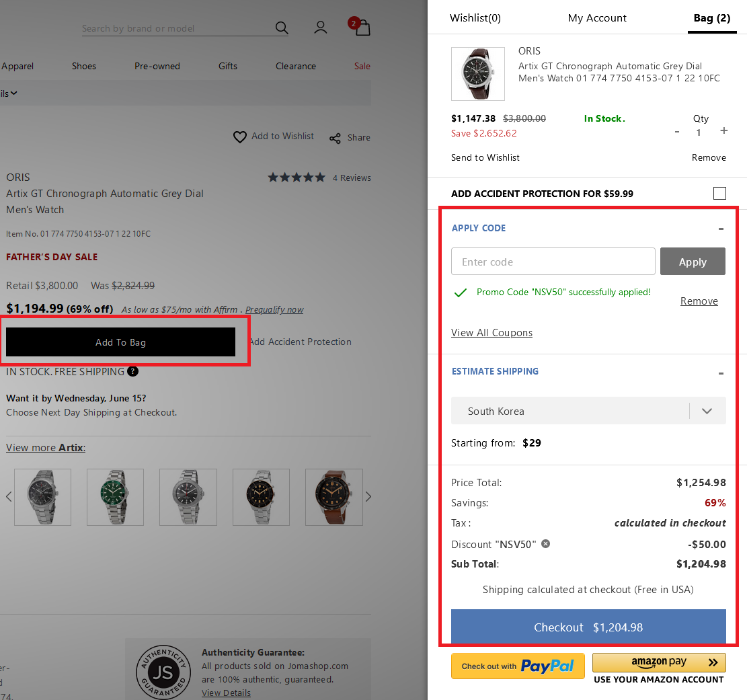Screen dimensions: 747x700
Task: Click Send to Wishlist in bag
Action: (x=485, y=158)
